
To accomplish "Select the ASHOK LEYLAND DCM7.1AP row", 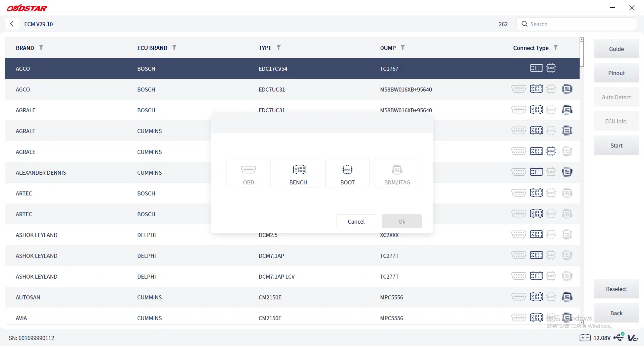I will click(x=292, y=256).
